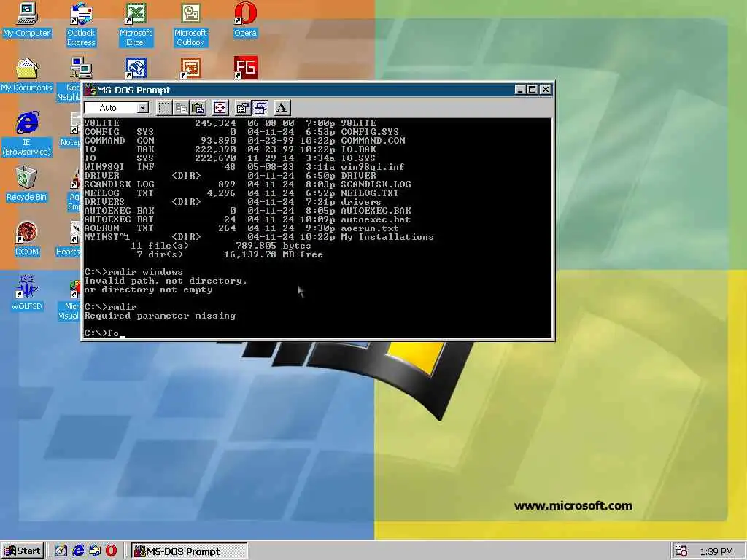Select the Hearts desktop shortcut
Screen dimensions: 747x560
[69, 239]
